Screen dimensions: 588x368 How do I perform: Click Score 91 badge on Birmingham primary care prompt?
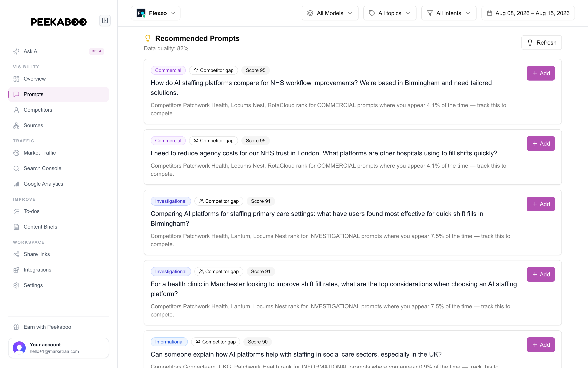(x=261, y=201)
